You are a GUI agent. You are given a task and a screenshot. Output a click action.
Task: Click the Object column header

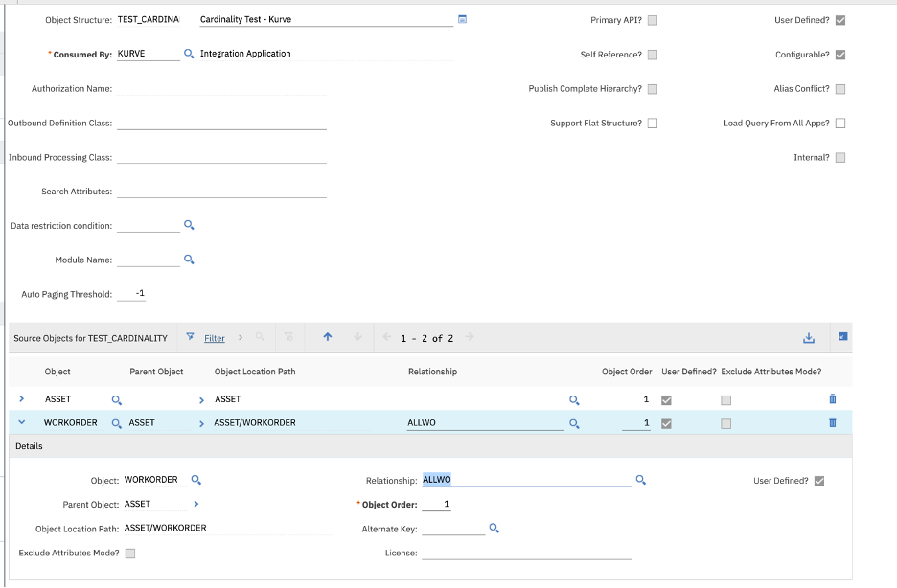[x=57, y=372]
